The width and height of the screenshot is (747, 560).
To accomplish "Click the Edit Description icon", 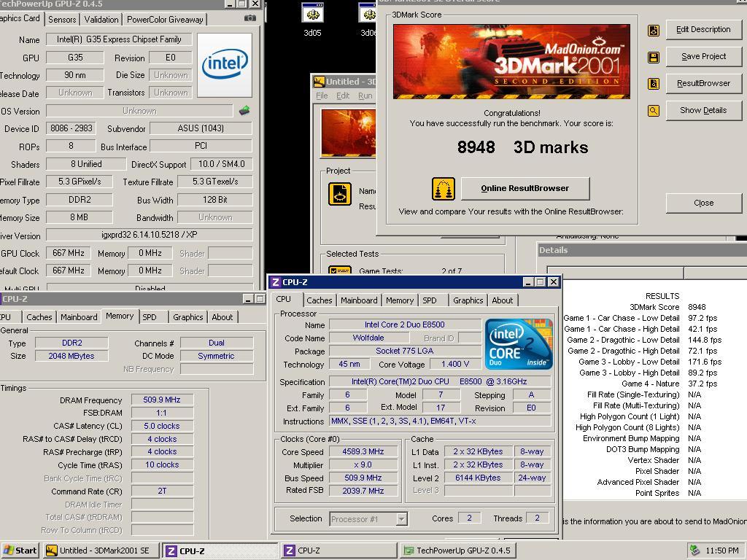I will coord(654,31).
